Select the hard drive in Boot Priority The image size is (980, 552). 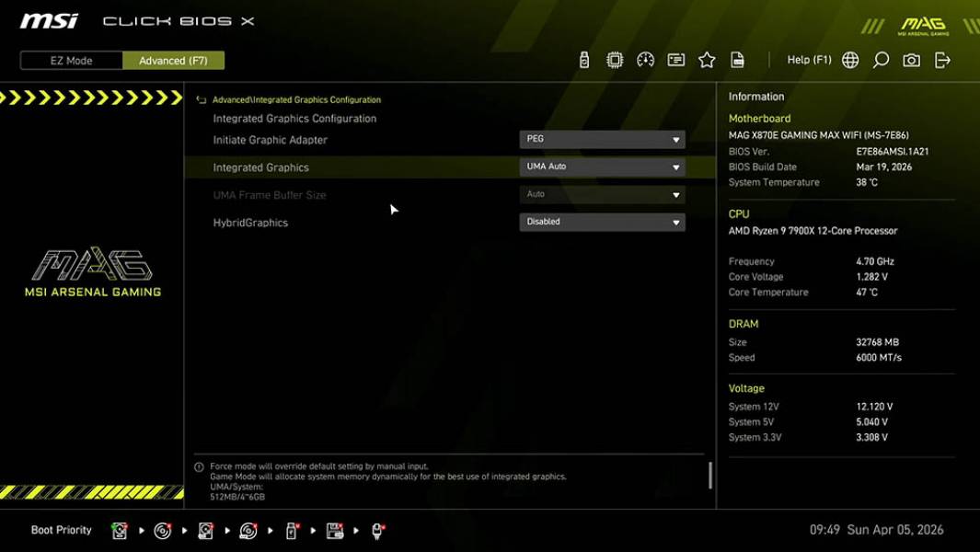click(119, 530)
